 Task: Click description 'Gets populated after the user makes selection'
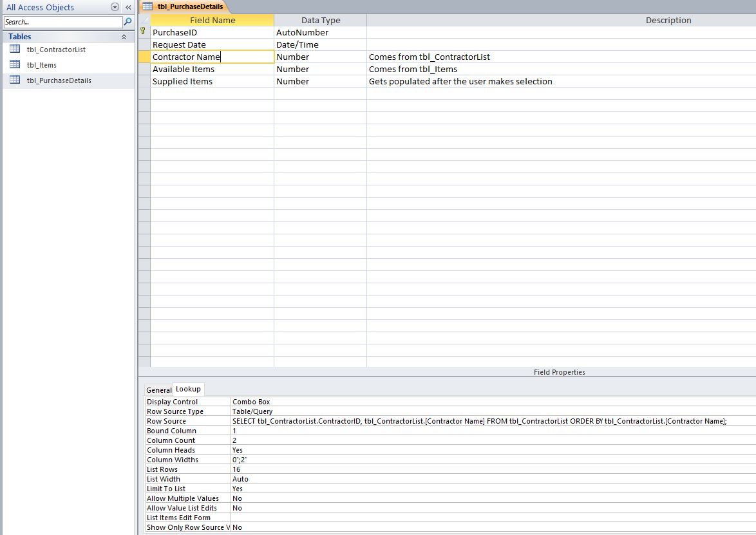click(460, 82)
